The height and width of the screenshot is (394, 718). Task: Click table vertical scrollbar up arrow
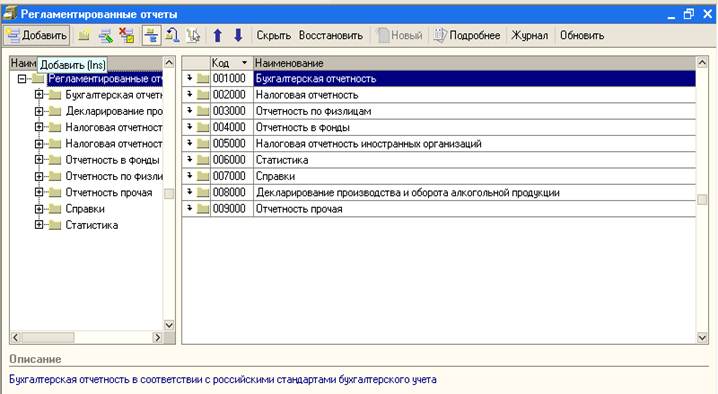click(x=702, y=62)
